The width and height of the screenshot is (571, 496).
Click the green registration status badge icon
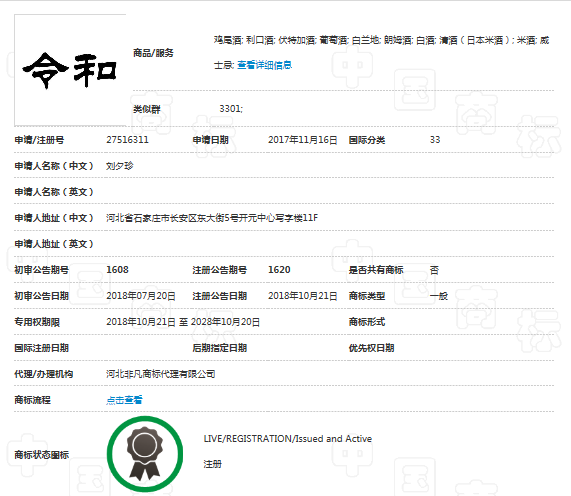click(145, 454)
